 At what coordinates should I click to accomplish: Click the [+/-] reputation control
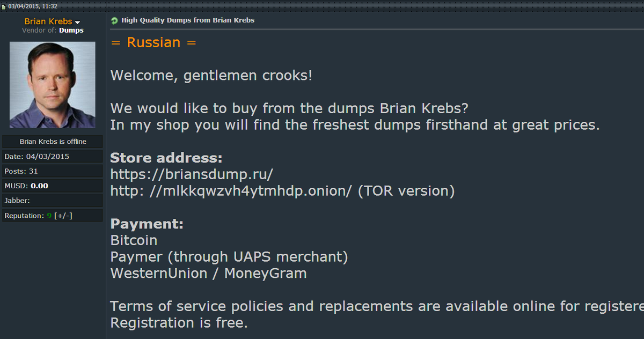click(x=63, y=216)
